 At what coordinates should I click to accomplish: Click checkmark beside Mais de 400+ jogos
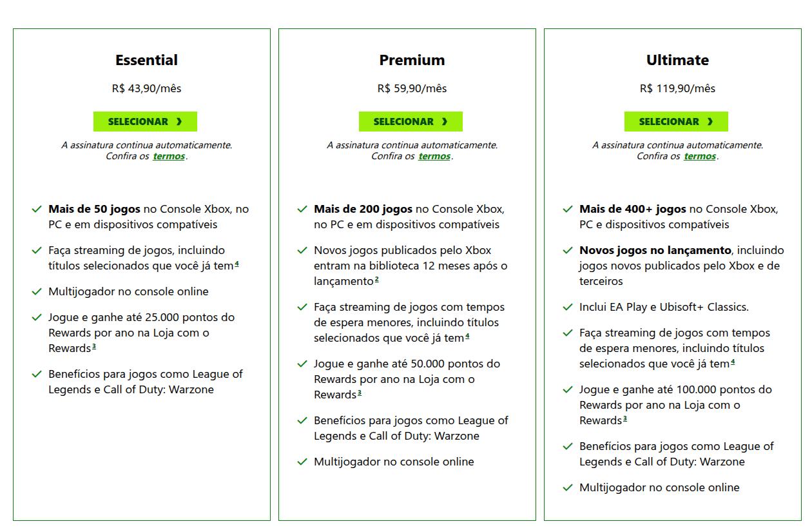pyautogui.click(x=568, y=209)
